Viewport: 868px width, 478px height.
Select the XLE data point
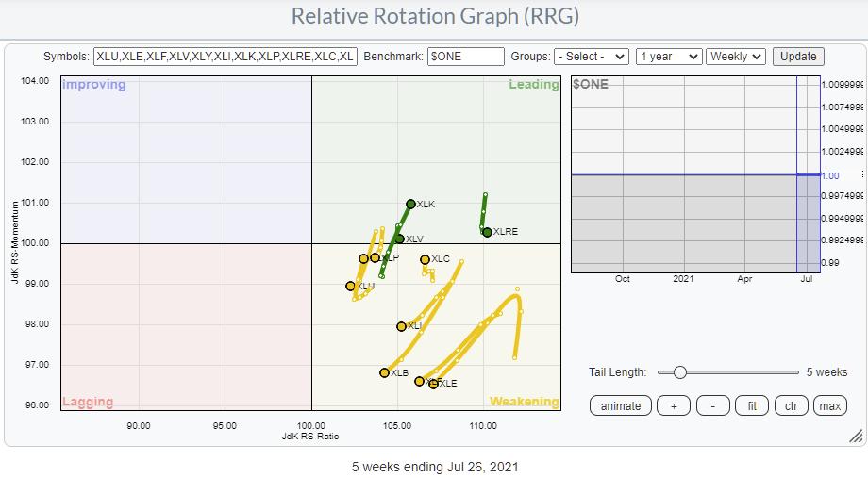point(433,384)
